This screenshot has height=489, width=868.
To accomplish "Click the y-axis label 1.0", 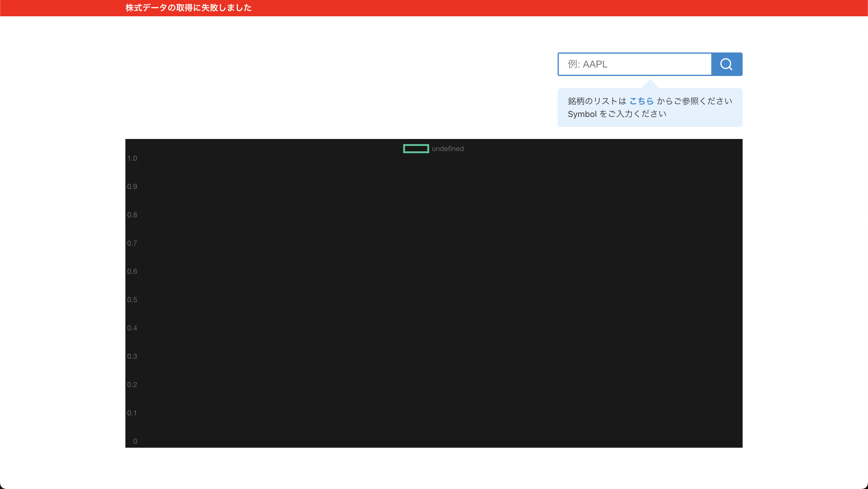I will 132,158.
